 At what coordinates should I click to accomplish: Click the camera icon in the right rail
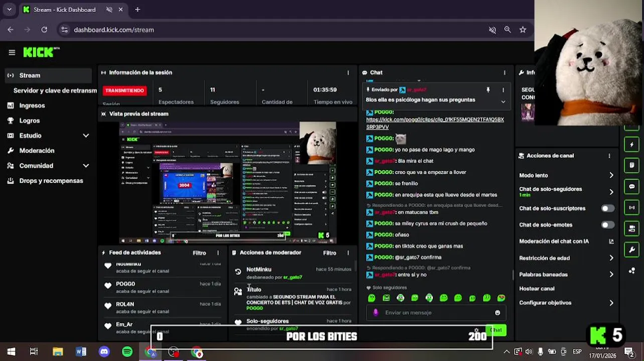(631, 229)
